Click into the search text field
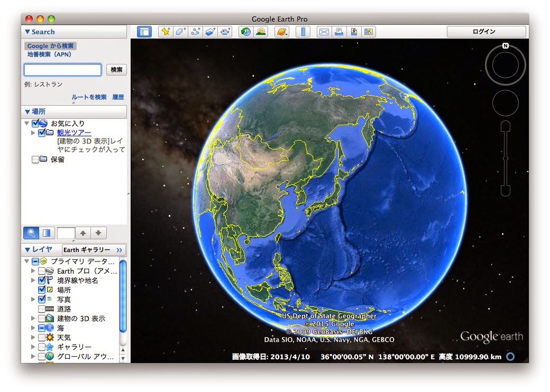 tap(63, 70)
